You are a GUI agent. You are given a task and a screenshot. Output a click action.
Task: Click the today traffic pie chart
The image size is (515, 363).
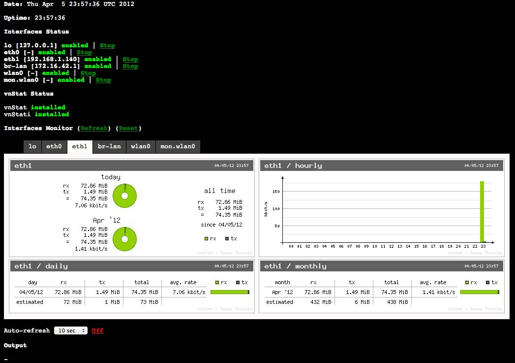click(x=125, y=196)
